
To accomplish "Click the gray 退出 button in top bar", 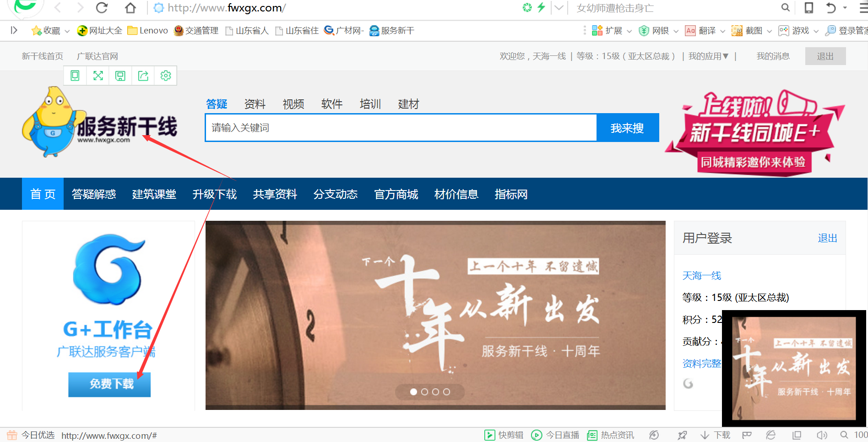I will point(825,56).
